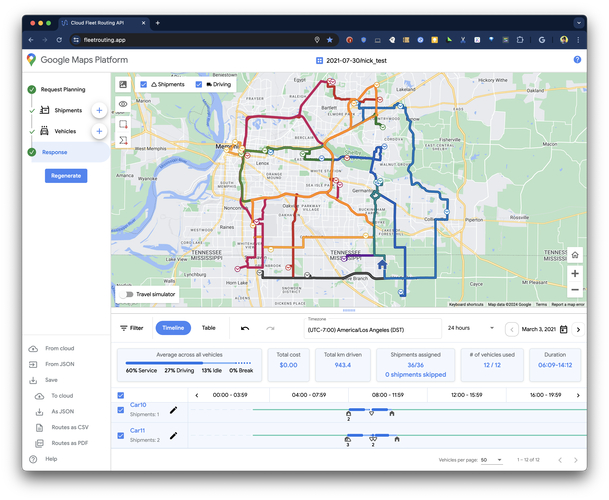This screenshot has width=609, height=500.
Task: Click the From JSON import icon
Action: pos(33,364)
